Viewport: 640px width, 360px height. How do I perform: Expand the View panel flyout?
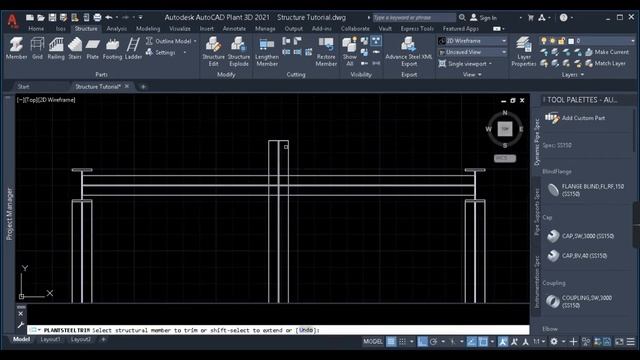[x=472, y=75]
